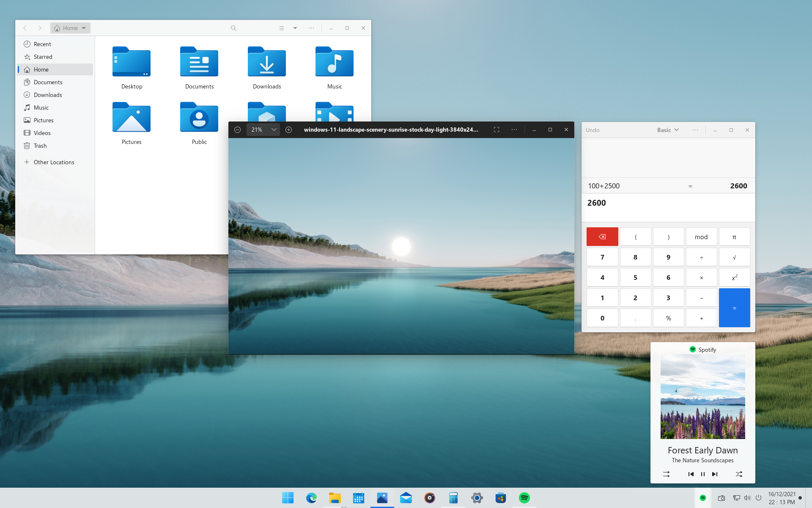Open the Basic mode dropdown in calculator
Viewport: 812px width, 508px height.
coord(668,130)
